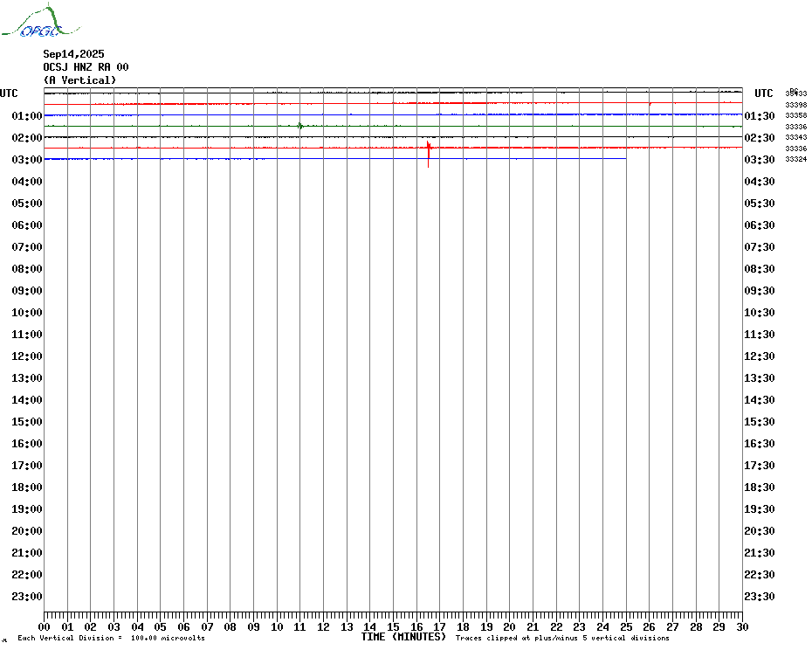The width and height of the screenshot is (812, 650).
Task: Click the left-hand 08:00 hour label
Action: (27, 268)
